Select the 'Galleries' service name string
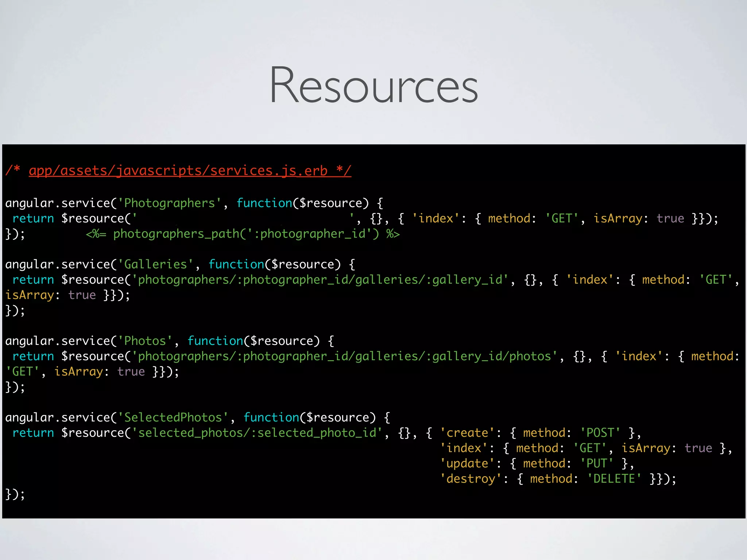Image resolution: width=747 pixels, height=560 pixels. point(155,264)
